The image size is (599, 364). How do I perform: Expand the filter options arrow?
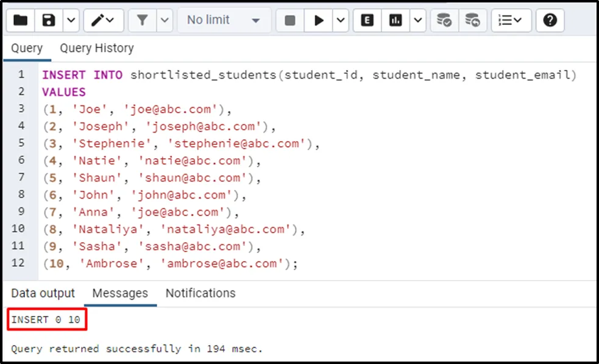165,20
